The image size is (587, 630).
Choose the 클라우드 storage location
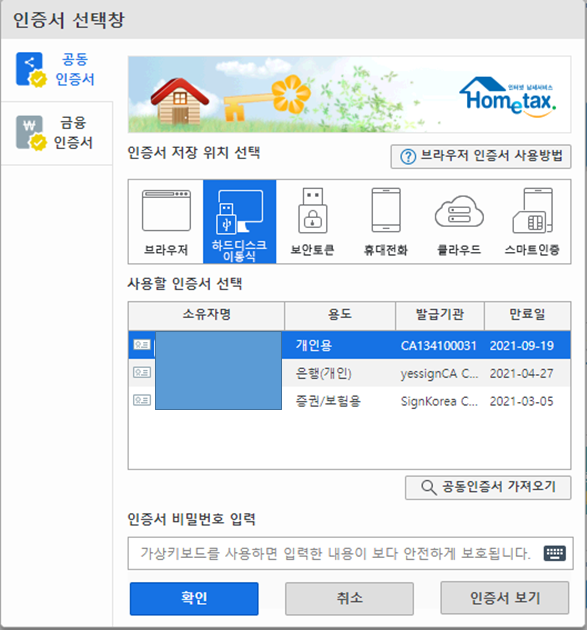[459, 222]
